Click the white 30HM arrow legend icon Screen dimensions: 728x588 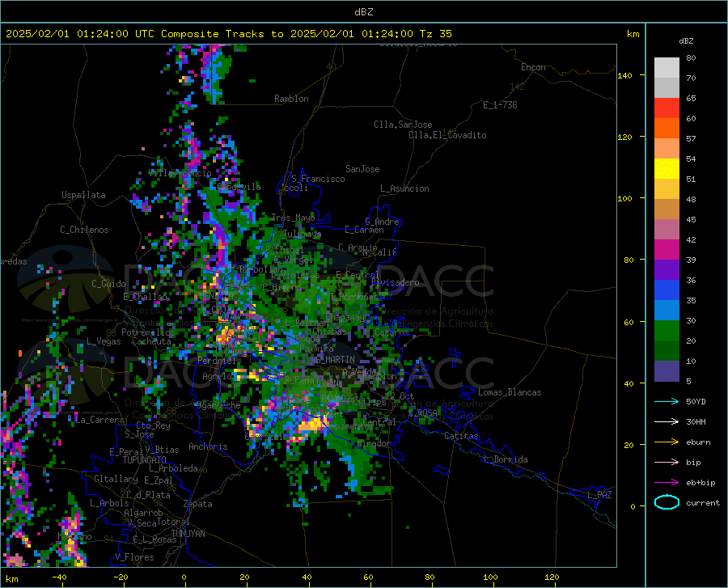667,421
